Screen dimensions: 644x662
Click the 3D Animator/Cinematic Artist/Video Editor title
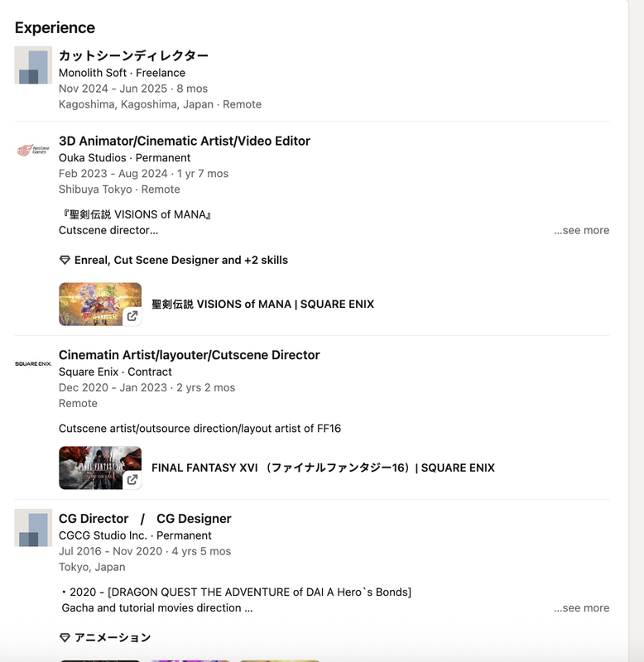(x=185, y=141)
